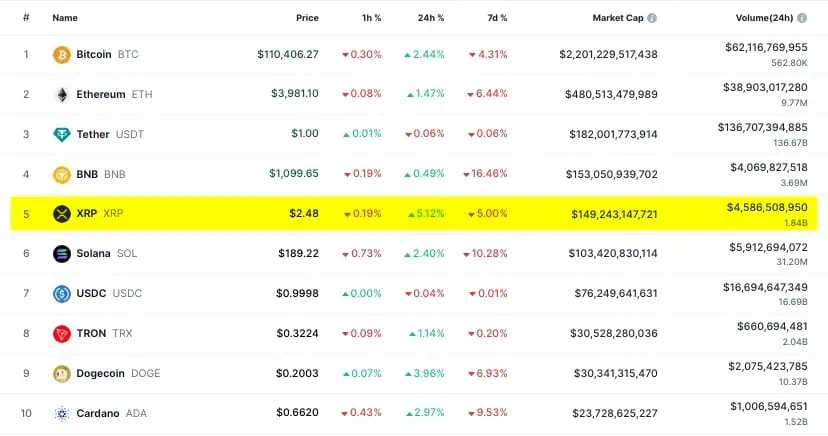Sort by the 24h % column header
The width and height of the screenshot is (828, 436).
pyautogui.click(x=431, y=18)
